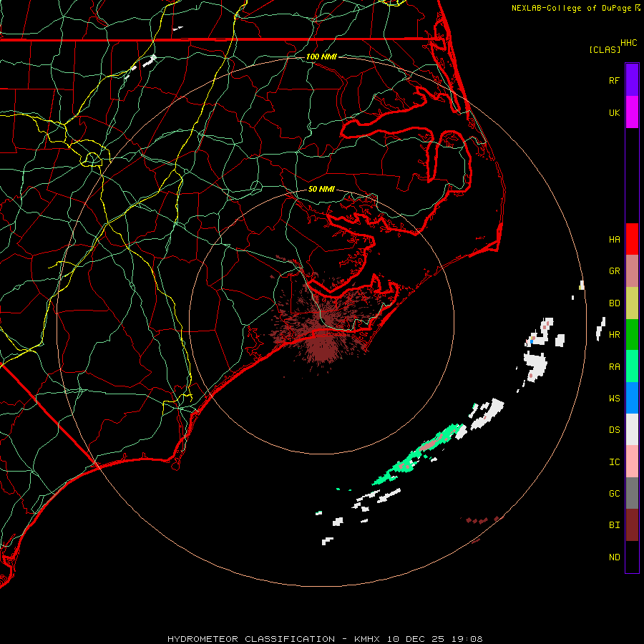Screen dimensions: 644x644
Task: Click the 100 NMI range ring label
Action: (321, 57)
